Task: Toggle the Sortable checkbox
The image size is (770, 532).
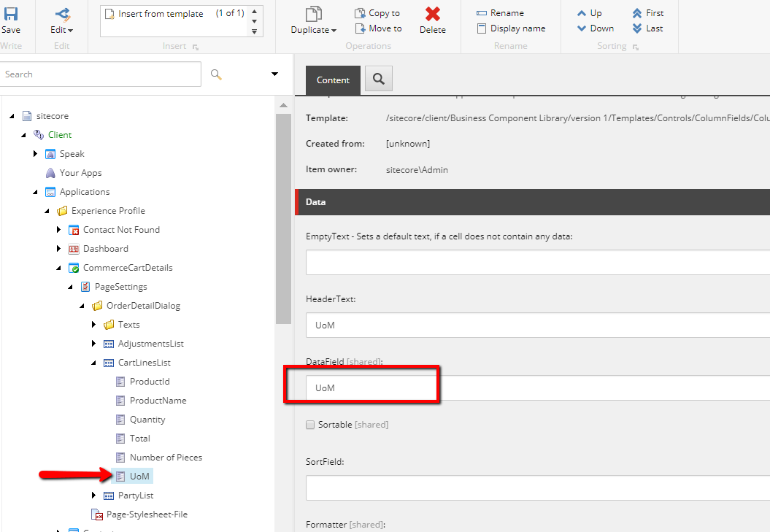Action: pyautogui.click(x=310, y=425)
